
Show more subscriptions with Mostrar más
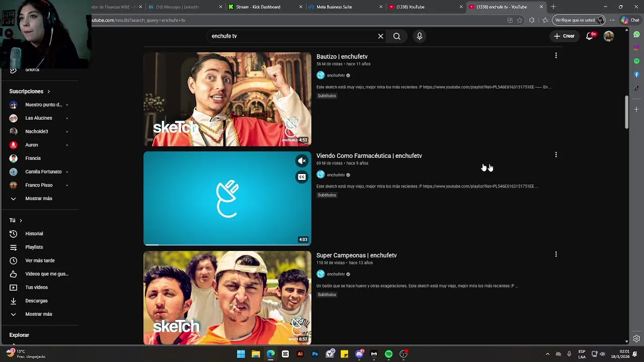point(39,199)
